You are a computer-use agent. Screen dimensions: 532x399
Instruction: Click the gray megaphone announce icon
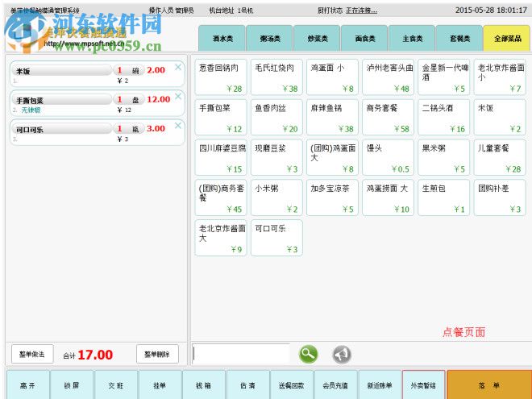click(x=341, y=355)
